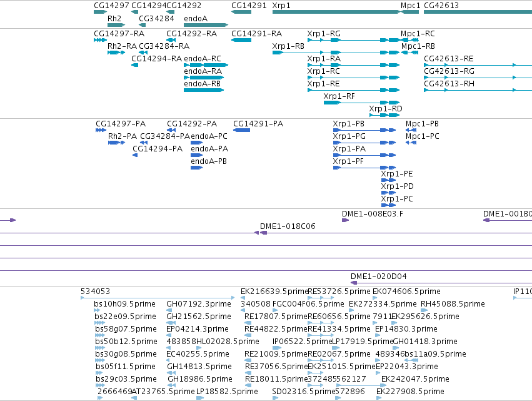
Task: Click transcript label Xrp1-RA
Action: click(324, 59)
